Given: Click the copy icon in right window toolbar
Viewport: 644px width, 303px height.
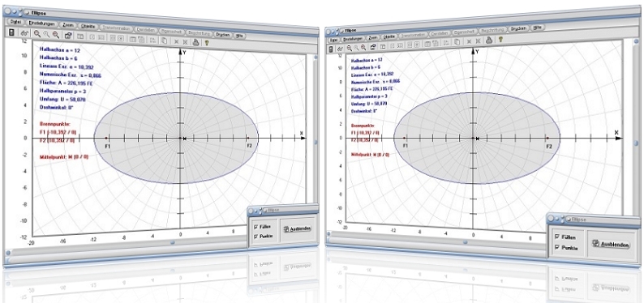Looking at the screenshot, I should (x=457, y=42).
